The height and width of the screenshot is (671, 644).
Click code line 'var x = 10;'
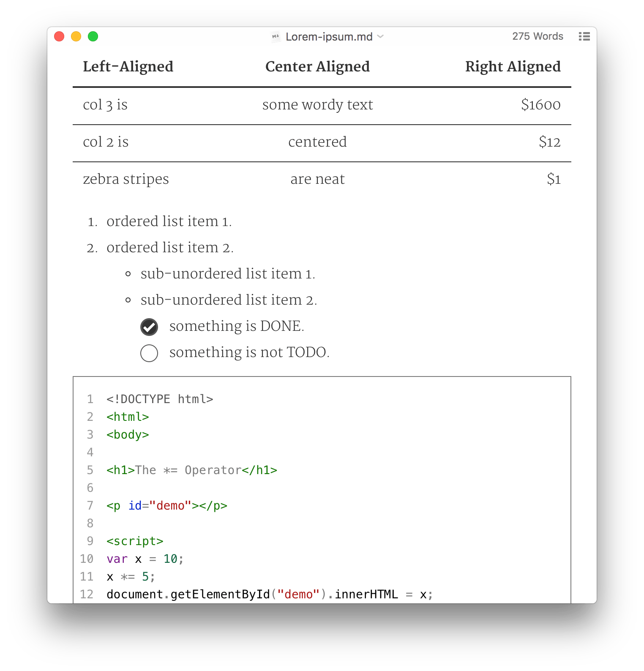145,559
